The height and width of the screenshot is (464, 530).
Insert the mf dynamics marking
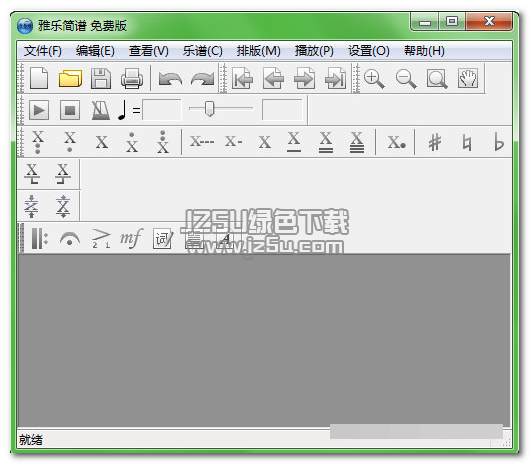(x=131, y=239)
